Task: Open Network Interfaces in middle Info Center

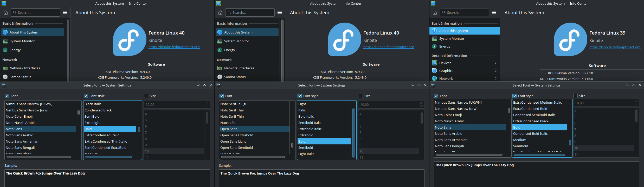Action: (x=247, y=68)
